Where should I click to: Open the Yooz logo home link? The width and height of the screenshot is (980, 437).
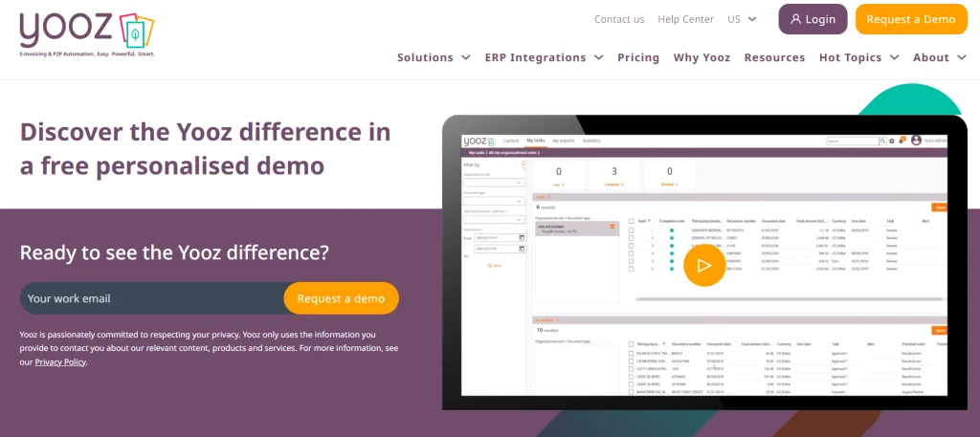87,35
